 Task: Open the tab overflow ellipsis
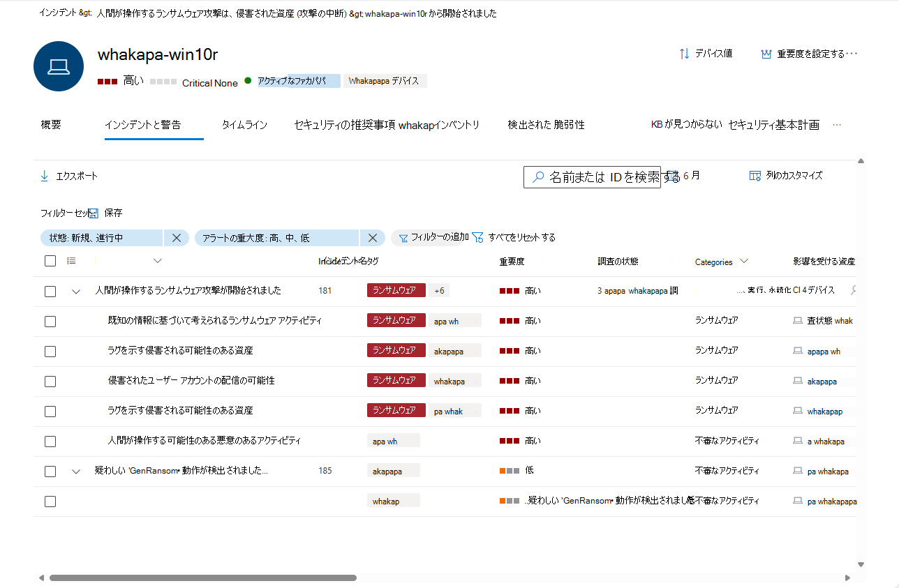click(x=838, y=125)
